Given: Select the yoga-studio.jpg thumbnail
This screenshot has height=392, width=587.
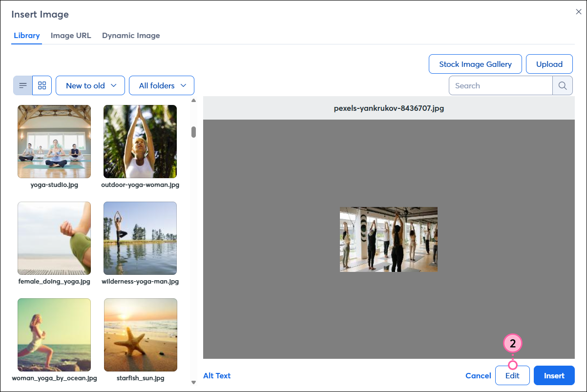Looking at the screenshot, I should pyautogui.click(x=54, y=142).
